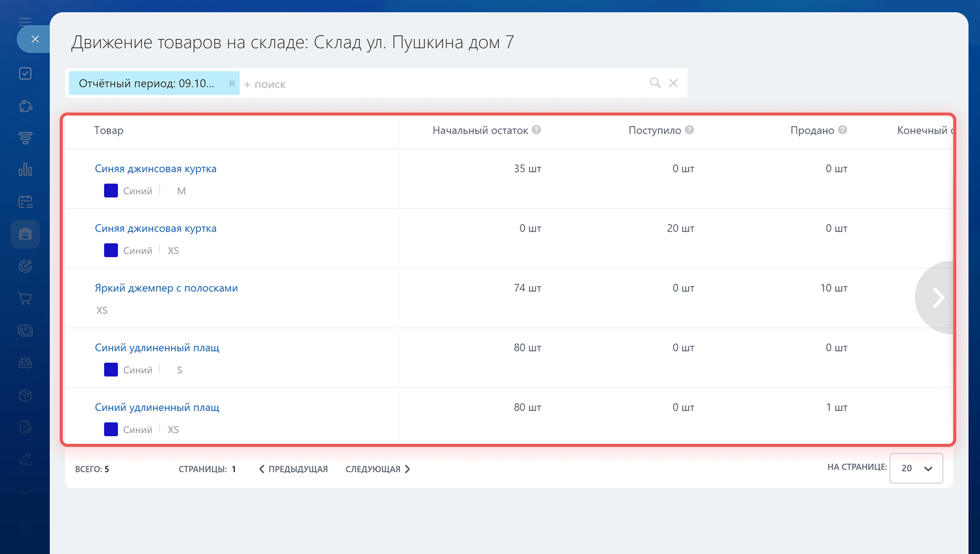Go to СЛЕДУЮЩАЯ page

[x=378, y=469]
